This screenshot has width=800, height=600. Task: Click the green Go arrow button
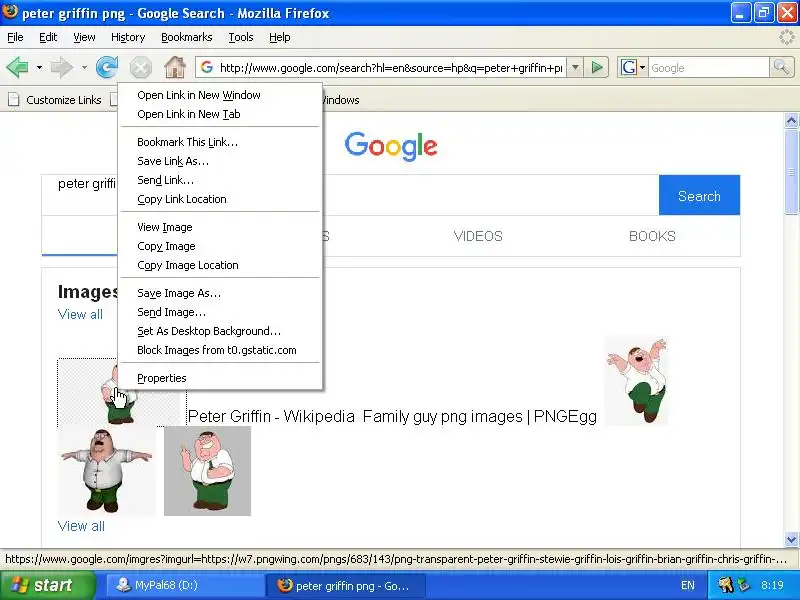[x=596, y=67]
